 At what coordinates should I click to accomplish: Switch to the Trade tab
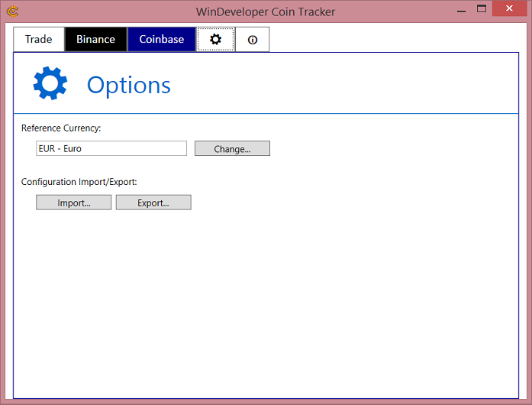39,40
